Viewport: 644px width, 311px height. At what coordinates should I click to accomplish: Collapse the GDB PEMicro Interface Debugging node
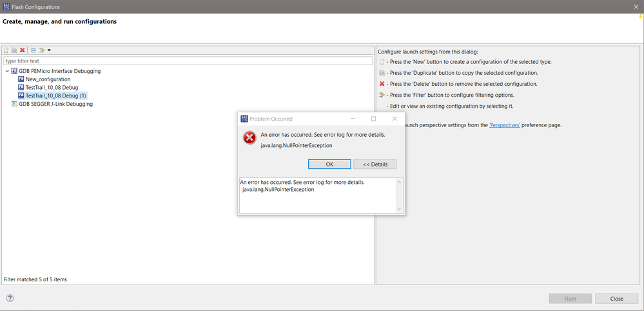(x=7, y=71)
